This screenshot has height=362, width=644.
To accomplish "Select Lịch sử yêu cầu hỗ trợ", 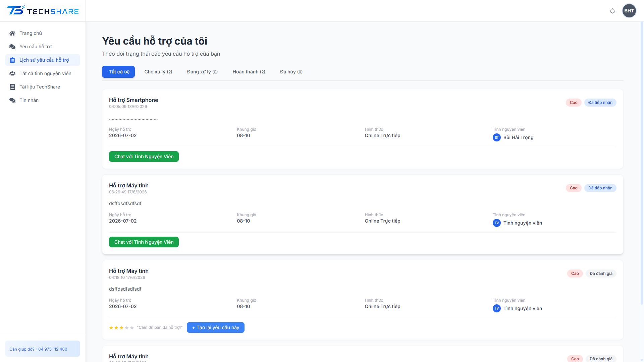I will (43, 60).
